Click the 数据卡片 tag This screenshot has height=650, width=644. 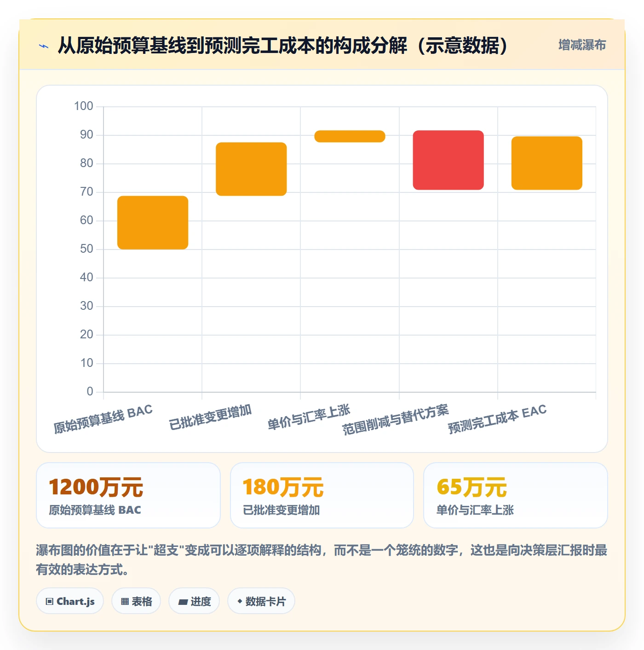point(261,601)
